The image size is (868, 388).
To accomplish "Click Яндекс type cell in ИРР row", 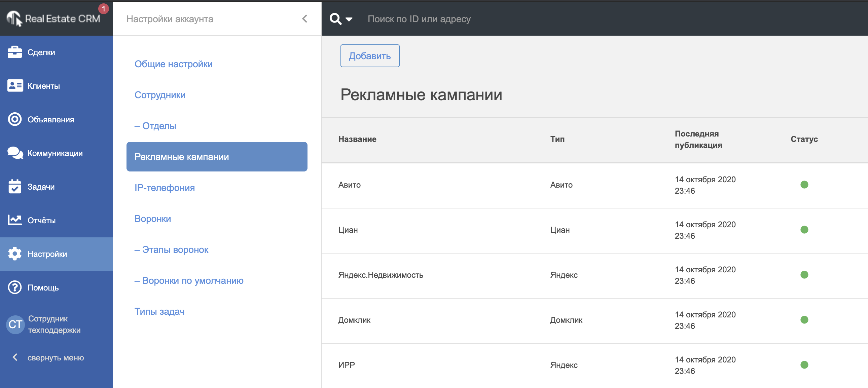I will (564, 365).
